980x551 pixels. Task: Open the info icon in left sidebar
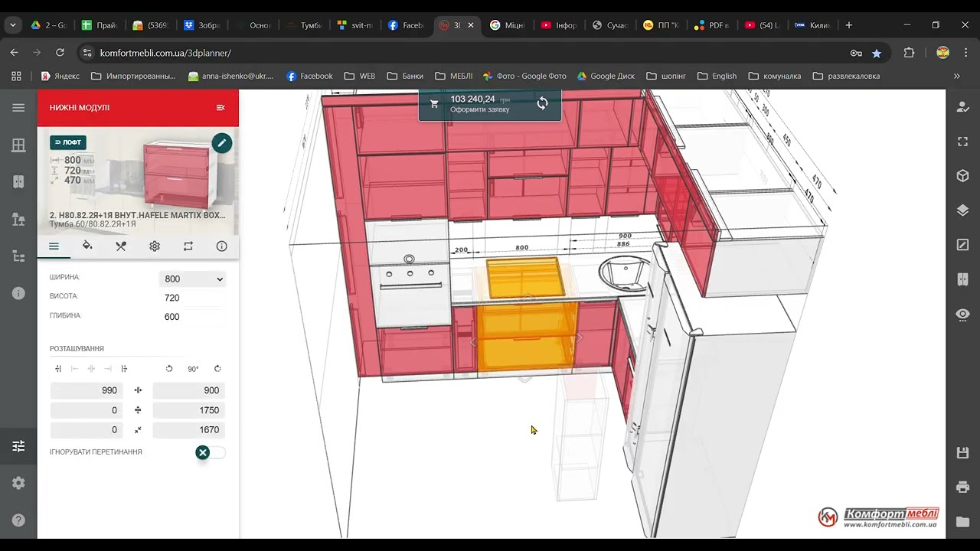pyautogui.click(x=18, y=294)
